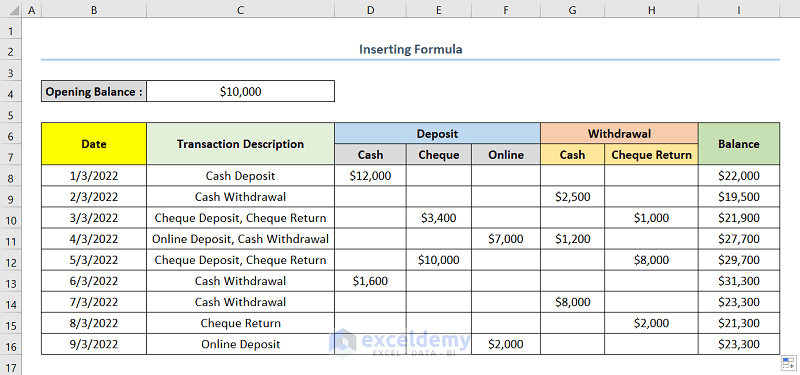The image size is (800, 375).
Task: Click the $8,000 cash withdrawal cell
Action: (572, 302)
